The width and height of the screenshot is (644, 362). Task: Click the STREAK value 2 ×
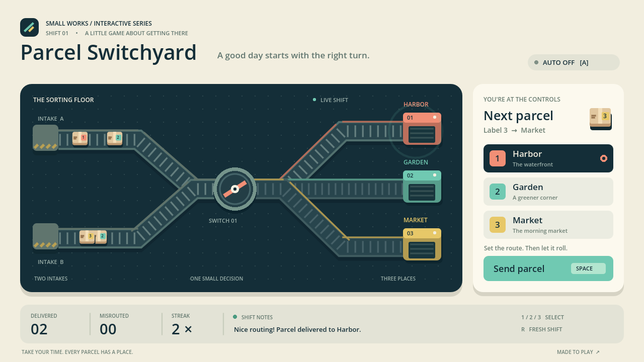coord(182,329)
